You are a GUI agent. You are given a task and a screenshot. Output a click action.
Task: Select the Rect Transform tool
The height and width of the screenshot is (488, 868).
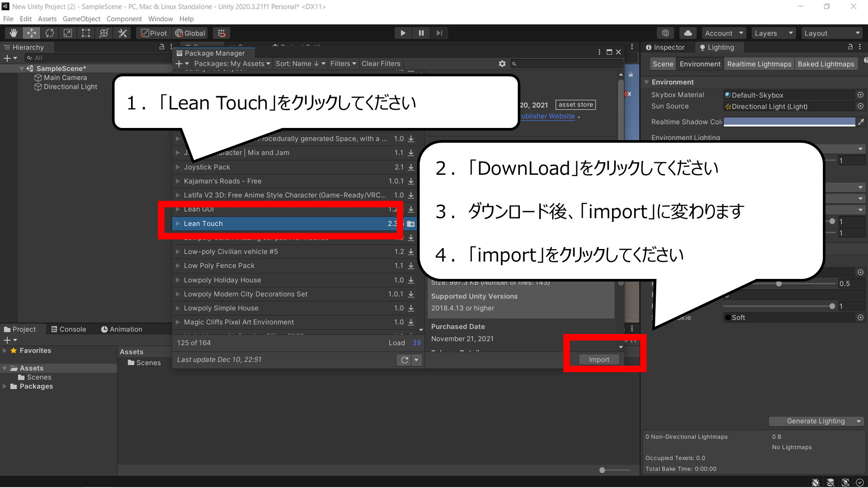coord(86,33)
